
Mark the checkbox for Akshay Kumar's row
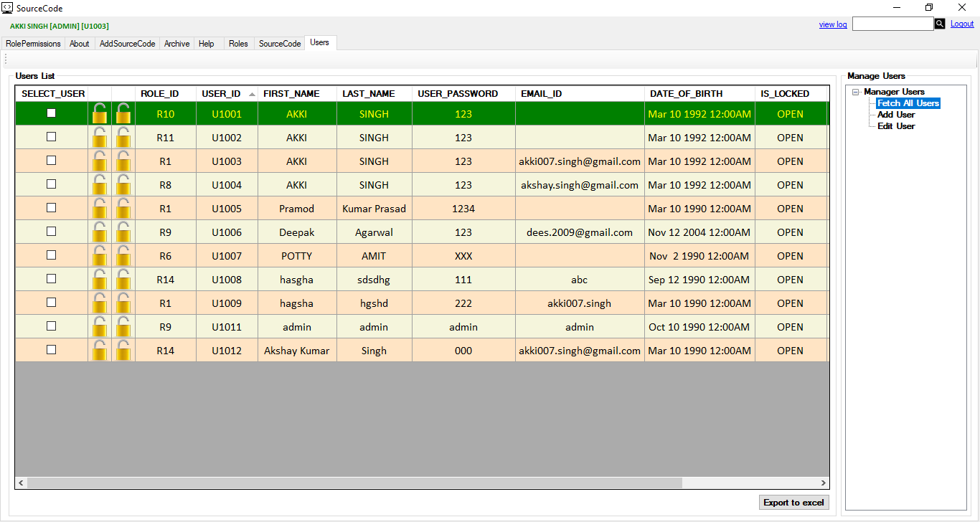point(51,349)
